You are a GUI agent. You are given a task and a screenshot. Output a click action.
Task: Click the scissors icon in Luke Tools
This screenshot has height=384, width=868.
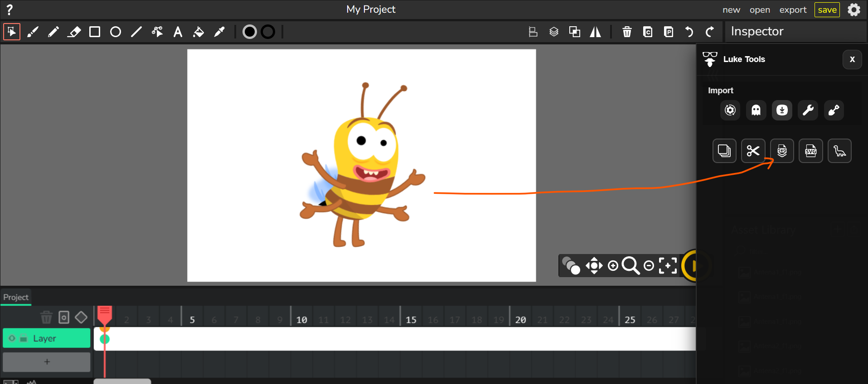(x=753, y=151)
